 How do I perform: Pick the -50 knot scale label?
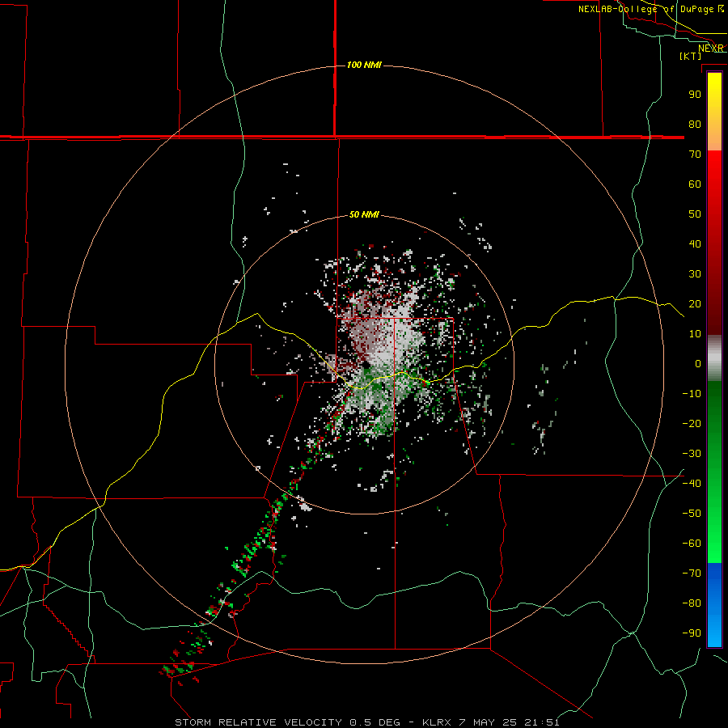click(692, 514)
